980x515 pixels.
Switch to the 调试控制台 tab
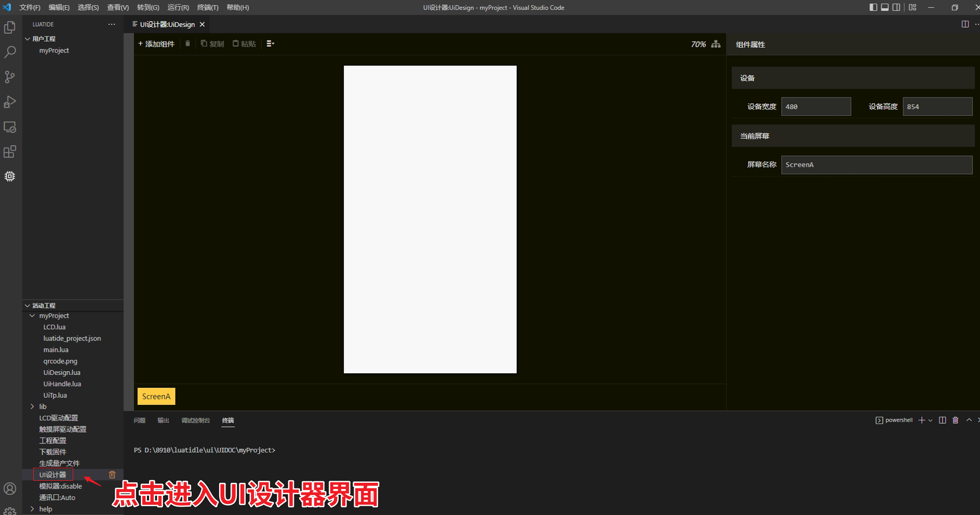196,421
